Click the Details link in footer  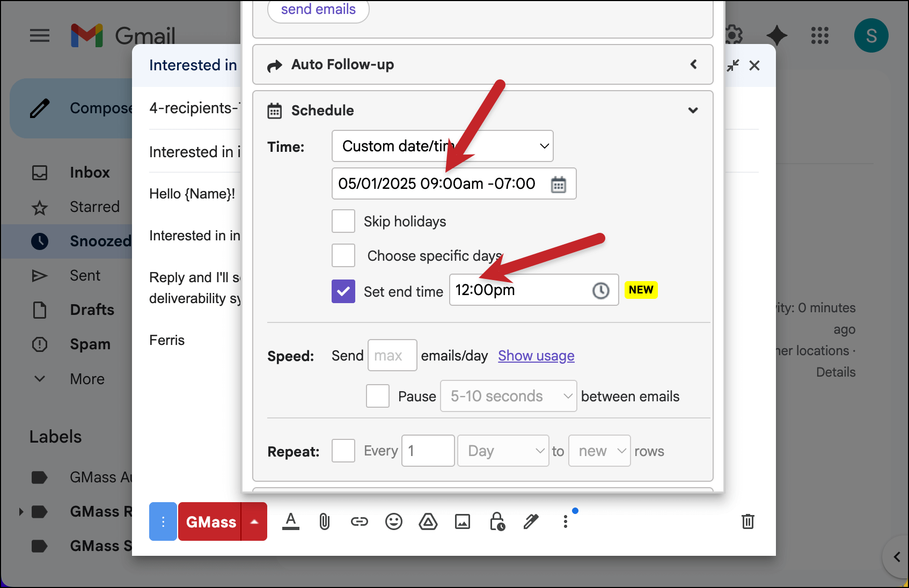click(x=835, y=372)
